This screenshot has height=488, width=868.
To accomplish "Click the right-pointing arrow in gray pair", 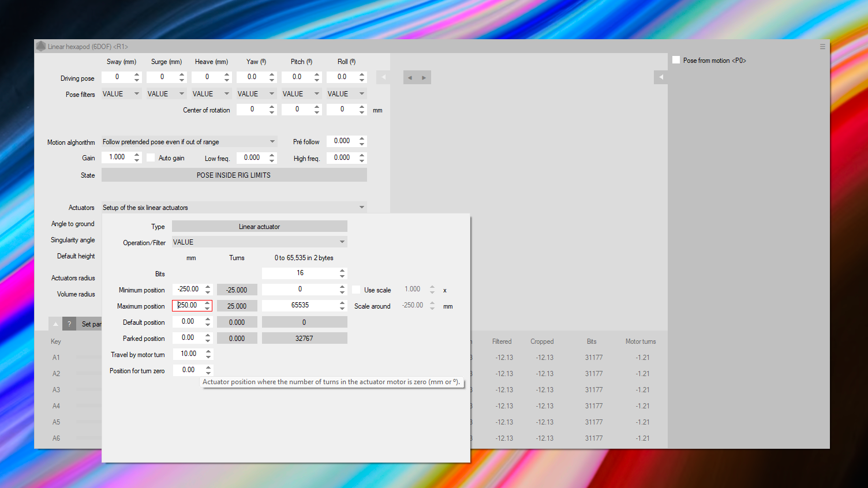I will (424, 78).
